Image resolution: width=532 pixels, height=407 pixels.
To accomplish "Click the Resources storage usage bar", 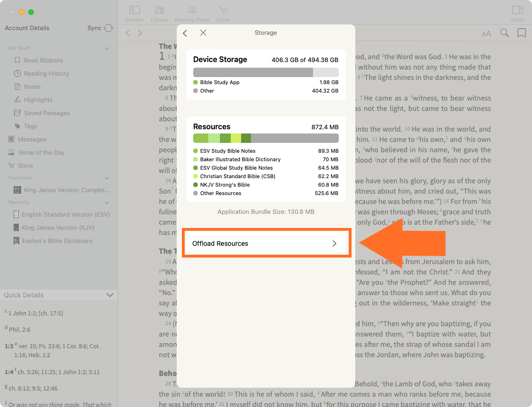I will pyautogui.click(x=266, y=138).
